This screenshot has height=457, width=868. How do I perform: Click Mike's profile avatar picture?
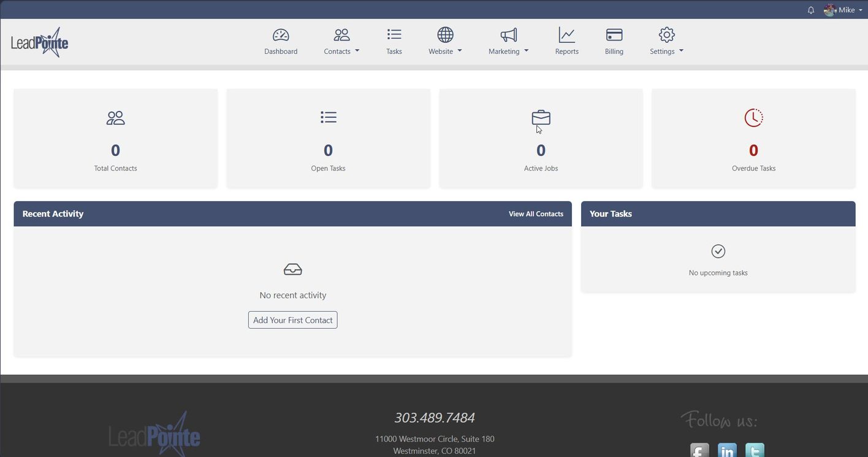coord(830,10)
